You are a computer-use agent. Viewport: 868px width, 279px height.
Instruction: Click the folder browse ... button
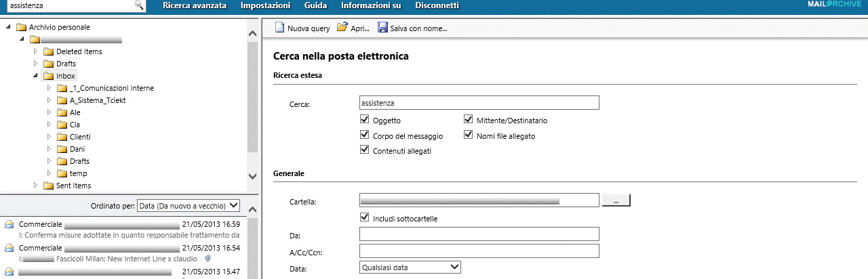coord(616,200)
